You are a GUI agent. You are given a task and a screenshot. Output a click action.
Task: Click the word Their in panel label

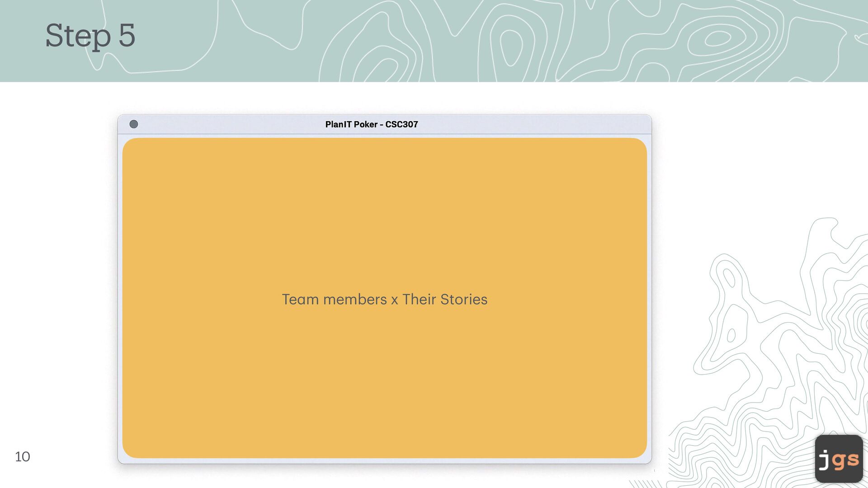point(419,299)
